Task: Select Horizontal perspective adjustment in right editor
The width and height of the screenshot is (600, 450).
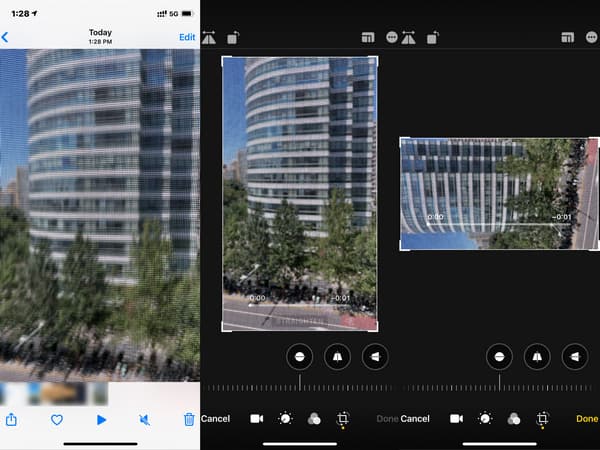Action: pyautogui.click(x=575, y=357)
